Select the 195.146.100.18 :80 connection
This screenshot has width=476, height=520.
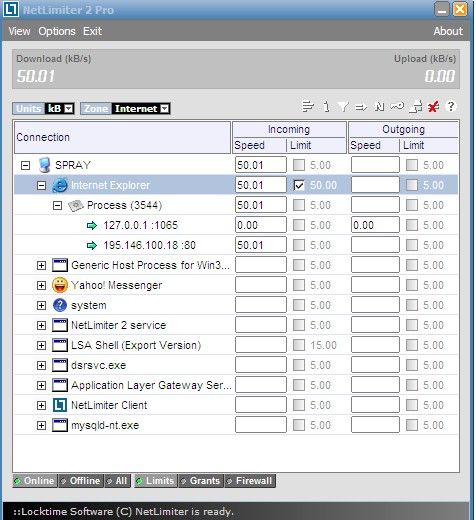pos(149,245)
